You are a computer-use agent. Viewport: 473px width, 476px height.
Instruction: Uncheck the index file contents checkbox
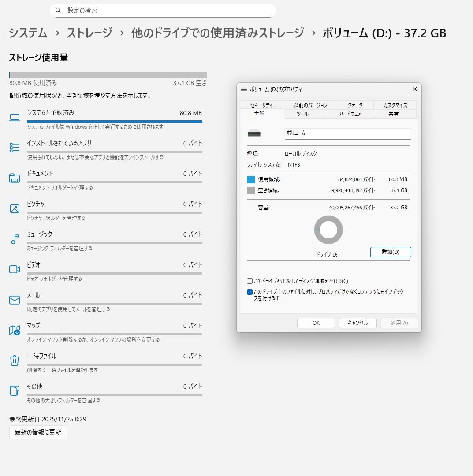point(250,292)
